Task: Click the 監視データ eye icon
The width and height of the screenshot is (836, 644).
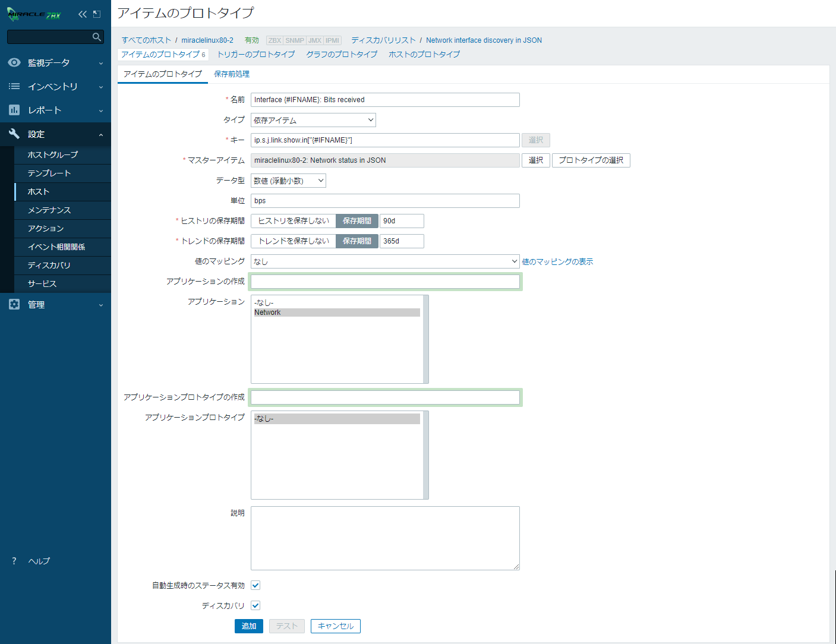Action: (14, 62)
